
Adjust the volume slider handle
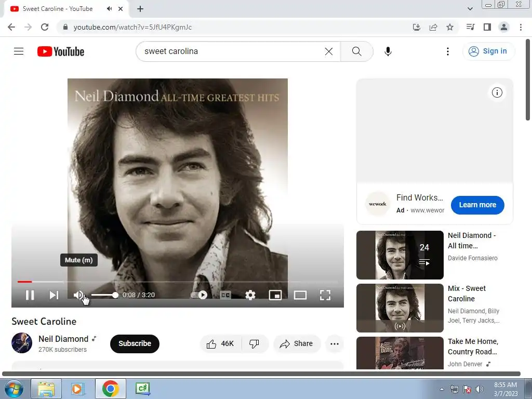click(115, 295)
